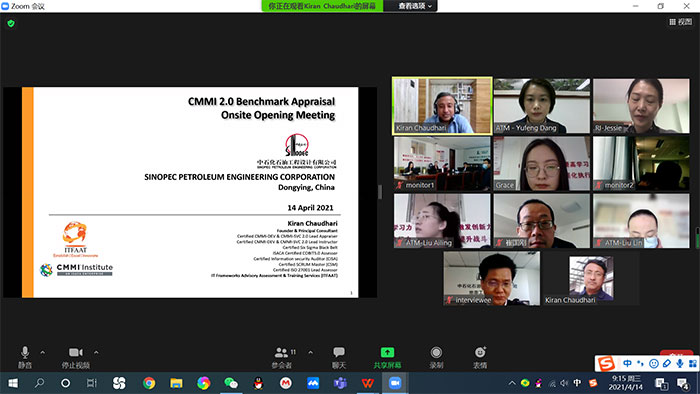Open File Explorer from taskbar

click(176, 383)
